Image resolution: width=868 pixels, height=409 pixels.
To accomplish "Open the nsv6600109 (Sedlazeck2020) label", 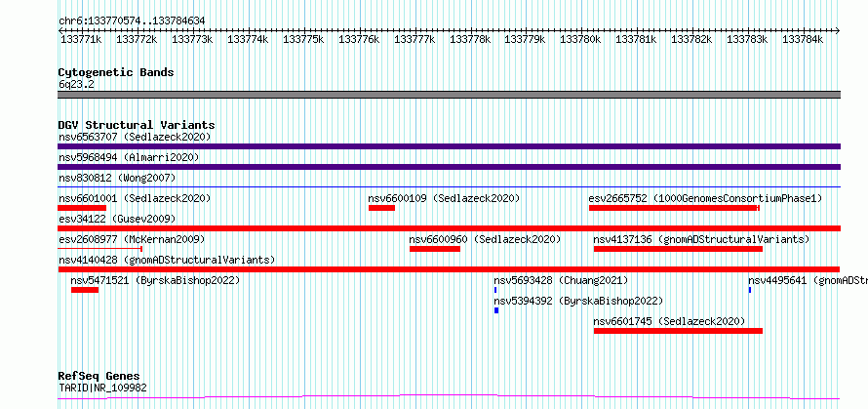I will click(444, 198).
